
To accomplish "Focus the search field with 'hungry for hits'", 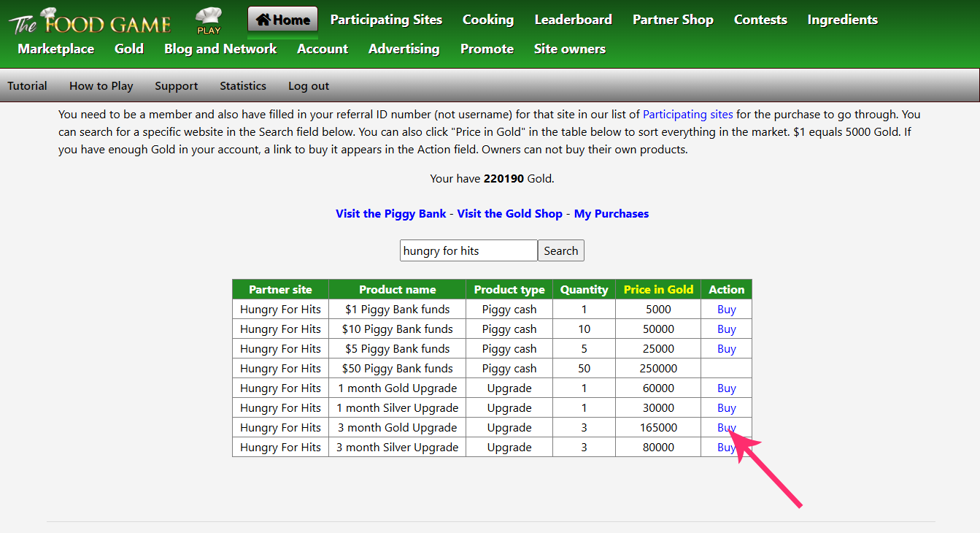I will pos(468,250).
